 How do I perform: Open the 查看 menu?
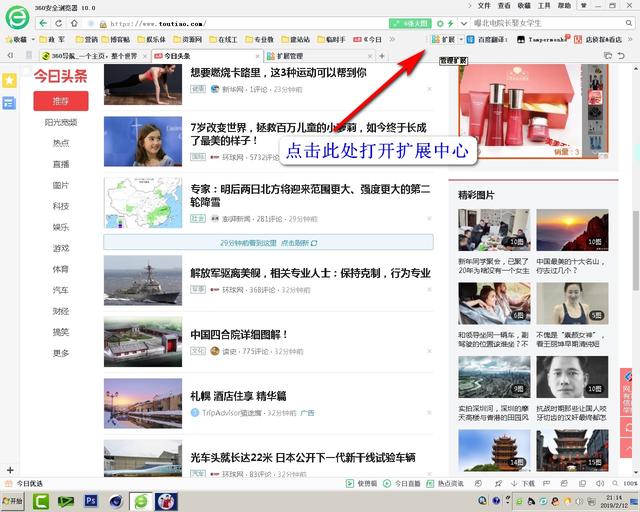click(504, 5)
